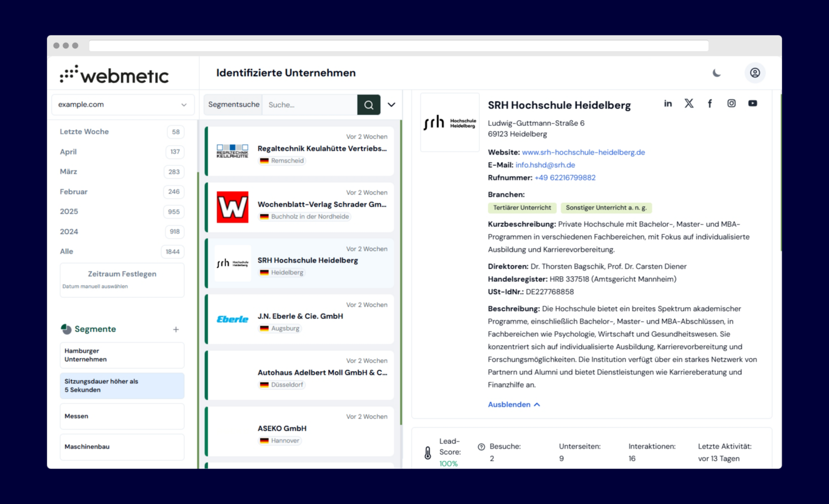Select the März time filter
The height and width of the screenshot is (504, 829).
coord(68,172)
